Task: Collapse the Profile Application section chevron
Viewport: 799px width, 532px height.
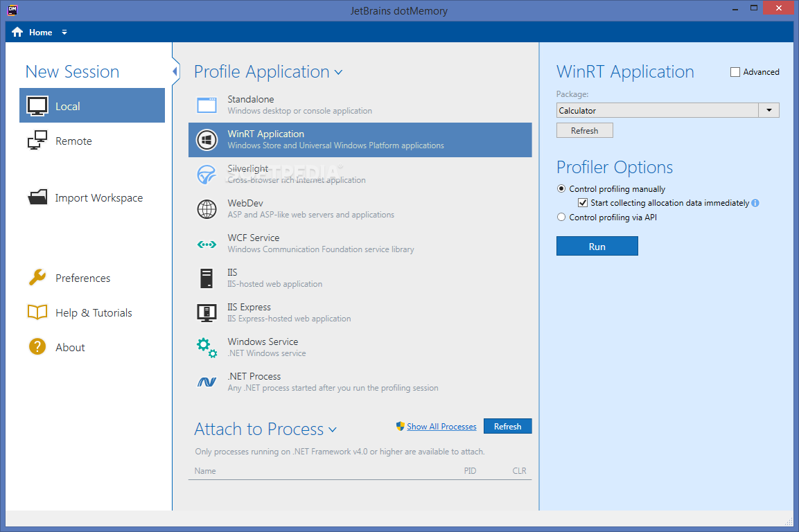Action: 338,73
